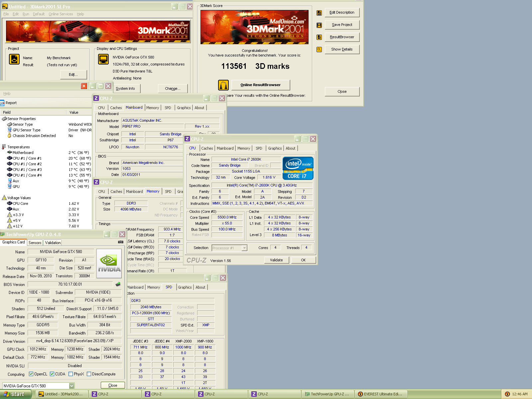Click the Intel Core i7 logo in CPU-Z
The height and width of the screenshot is (399, 532).
(x=298, y=168)
